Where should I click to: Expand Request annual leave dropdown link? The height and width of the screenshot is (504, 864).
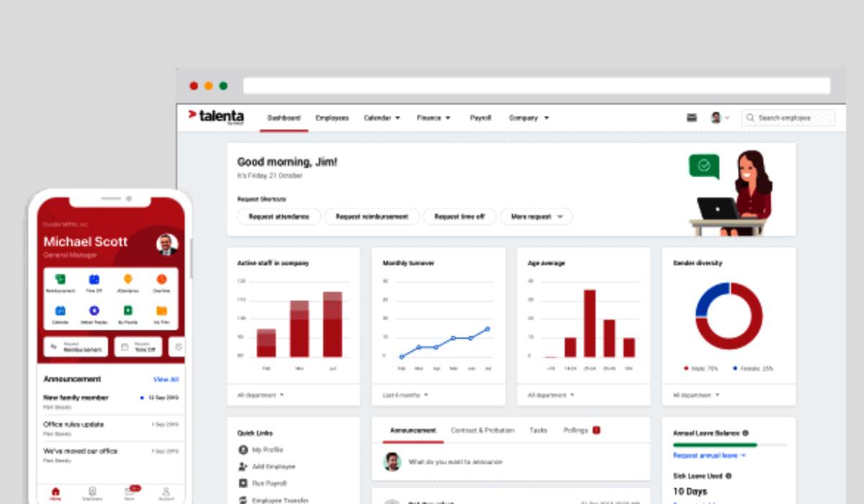tap(709, 456)
